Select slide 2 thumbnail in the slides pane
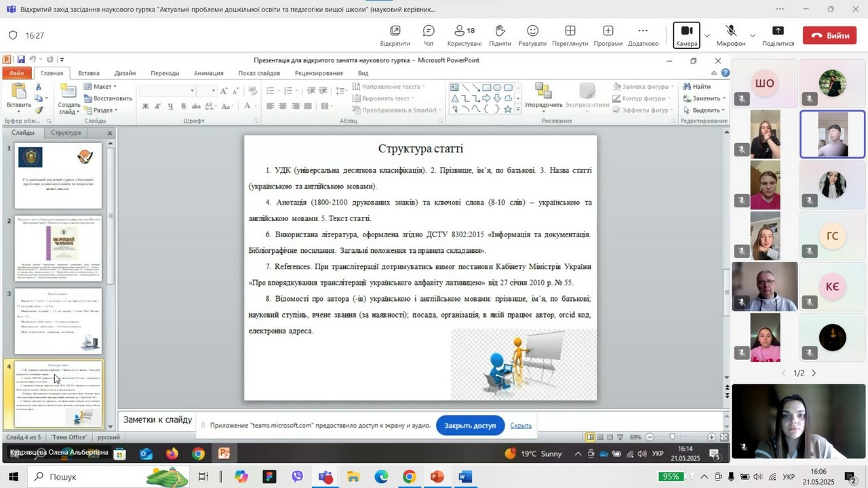Image resolution: width=868 pixels, height=488 pixels. pyautogui.click(x=58, y=249)
